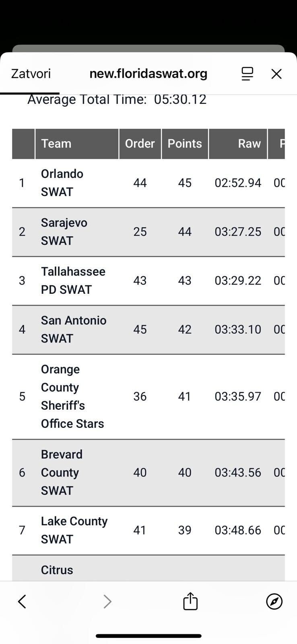
Task: Open the page in Safari compass icon
Action: click(x=274, y=602)
